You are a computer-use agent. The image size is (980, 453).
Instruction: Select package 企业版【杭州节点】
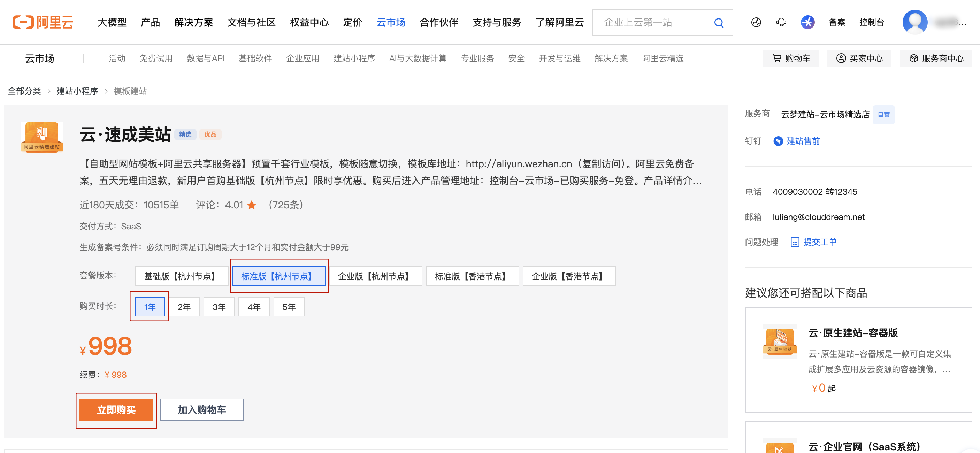[x=375, y=276]
